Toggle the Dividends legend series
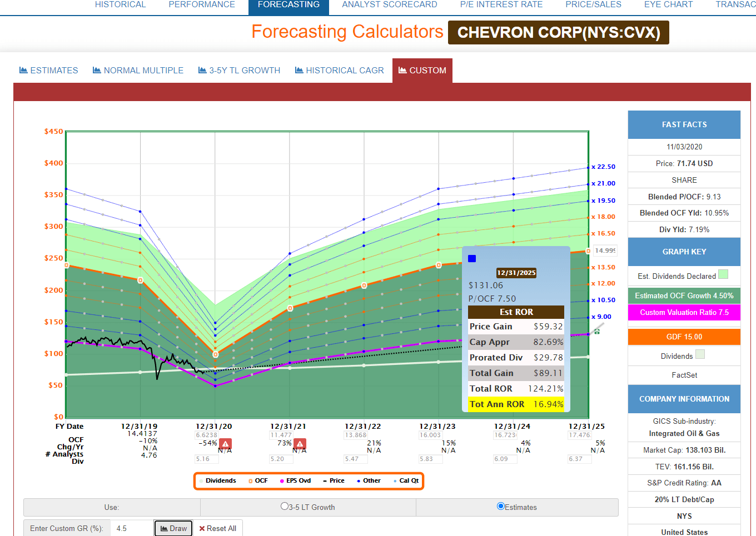This screenshot has width=756, height=536. [x=217, y=481]
